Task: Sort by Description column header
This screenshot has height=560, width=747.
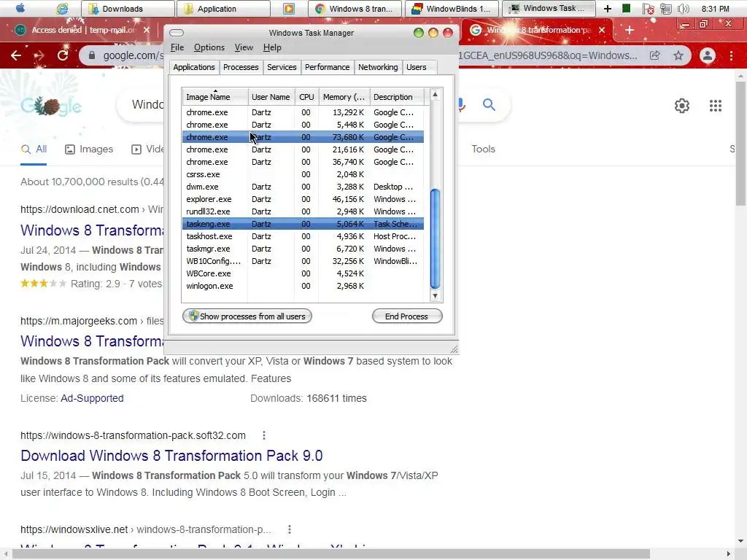Action: pyautogui.click(x=396, y=97)
